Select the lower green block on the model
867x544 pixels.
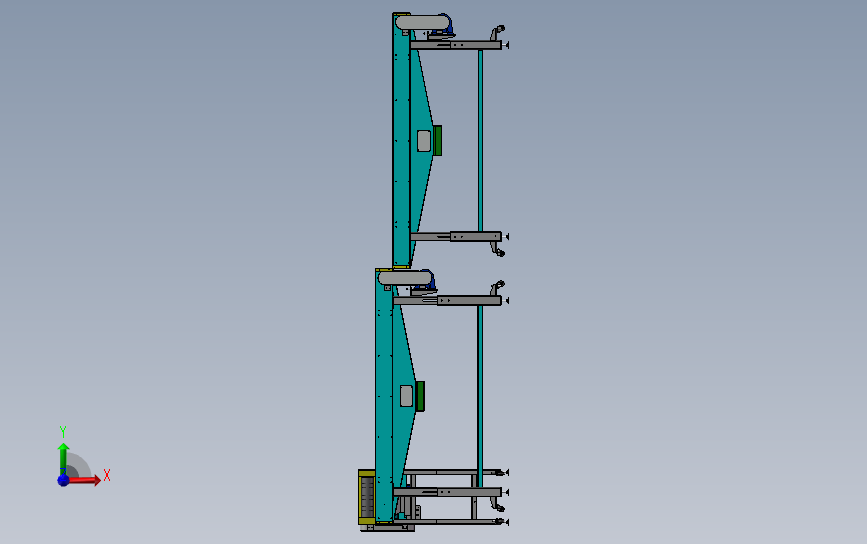point(420,396)
